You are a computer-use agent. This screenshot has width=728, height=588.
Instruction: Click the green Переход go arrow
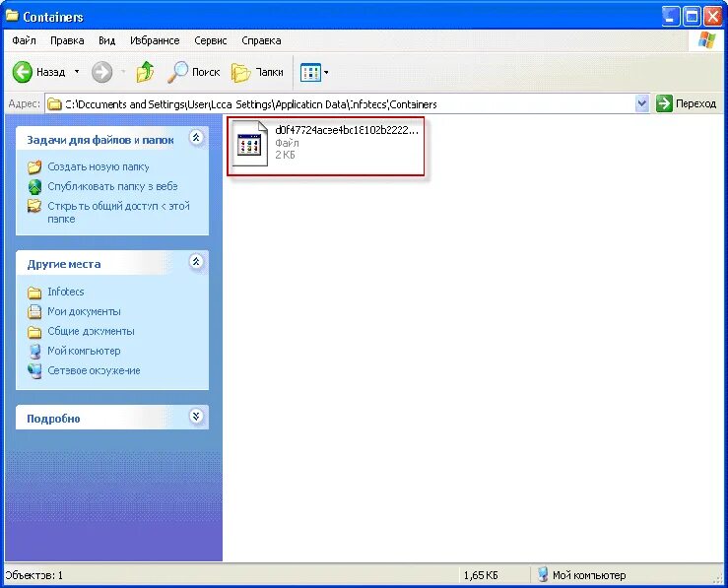[x=664, y=103]
